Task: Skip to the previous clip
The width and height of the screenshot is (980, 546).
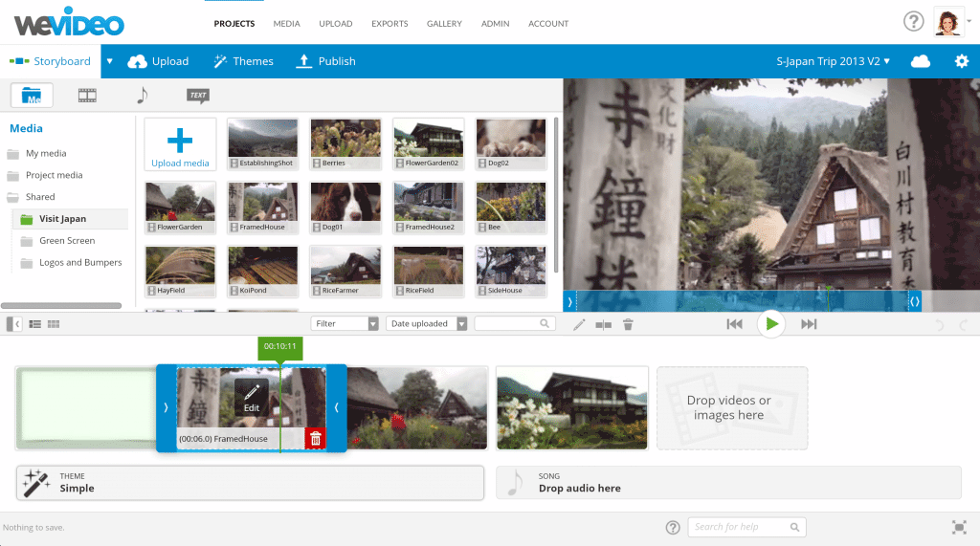Action: pos(734,323)
